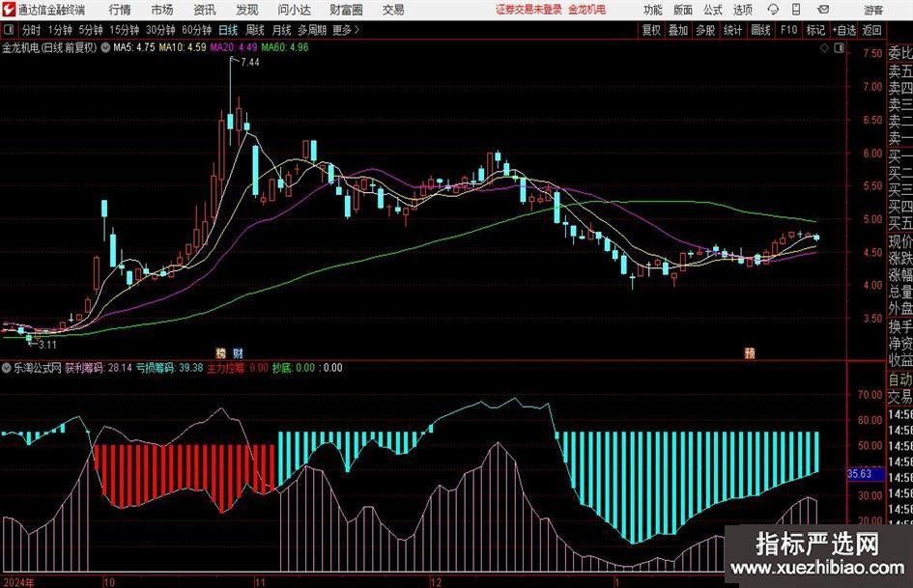Open the 复权 adjustment dropdown
The width and height of the screenshot is (913, 588).
coord(652,30)
